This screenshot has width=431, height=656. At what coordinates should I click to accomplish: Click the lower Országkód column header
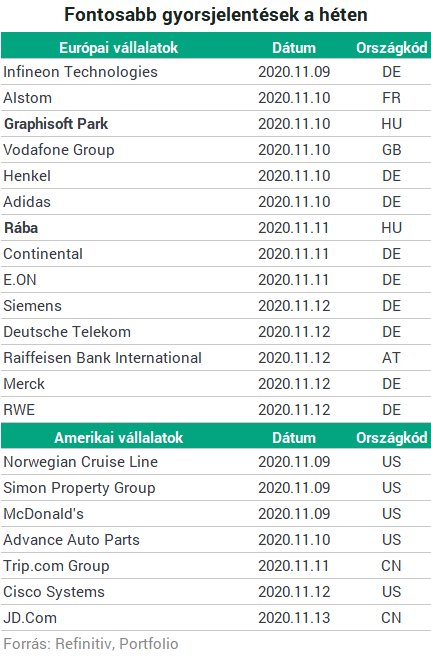(392, 438)
